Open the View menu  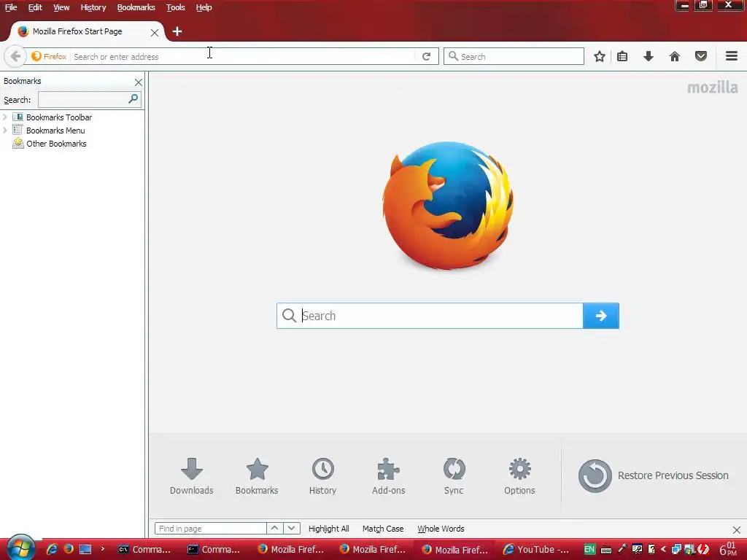click(61, 7)
